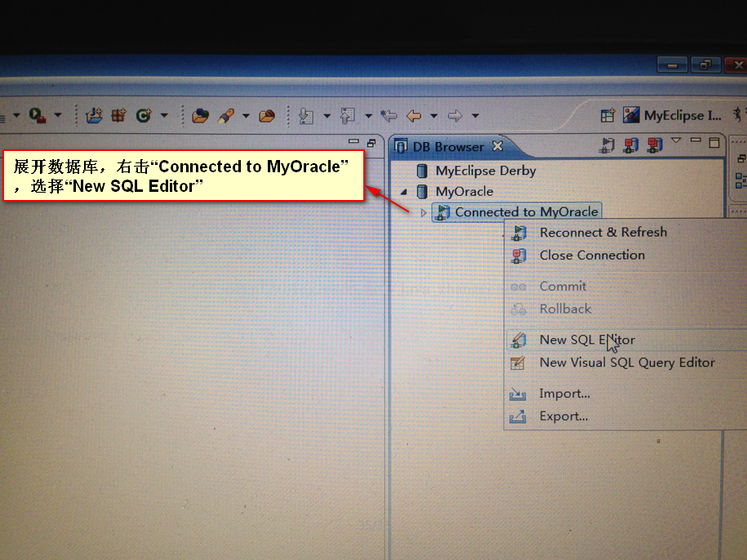The width and height of the screenshot is (747, 560).
Task: Click the first DB Browser connection toolbar icon
Action: (607, 144)
